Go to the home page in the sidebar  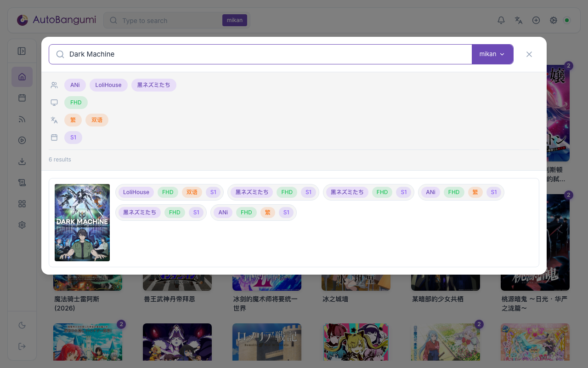(x=22, y=77)
